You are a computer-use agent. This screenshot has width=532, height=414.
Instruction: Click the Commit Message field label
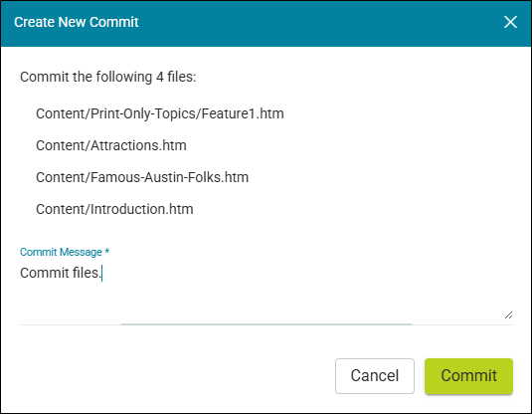[x=61, y=252]
